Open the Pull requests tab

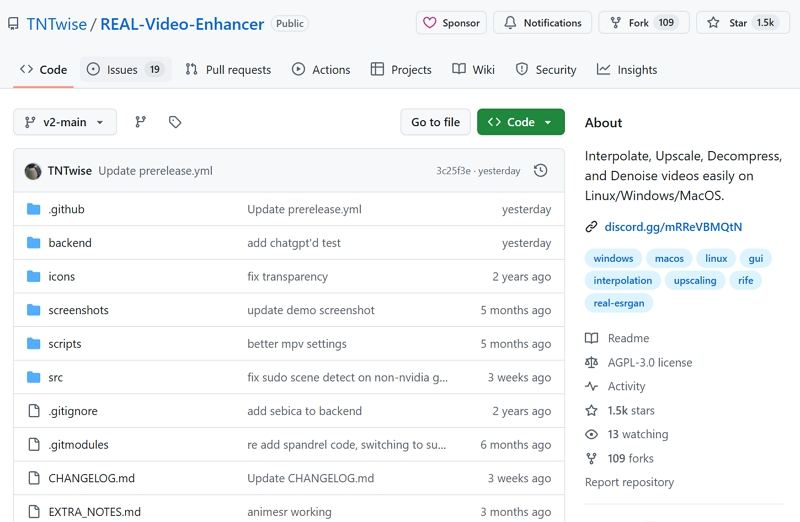pos(228,69)
